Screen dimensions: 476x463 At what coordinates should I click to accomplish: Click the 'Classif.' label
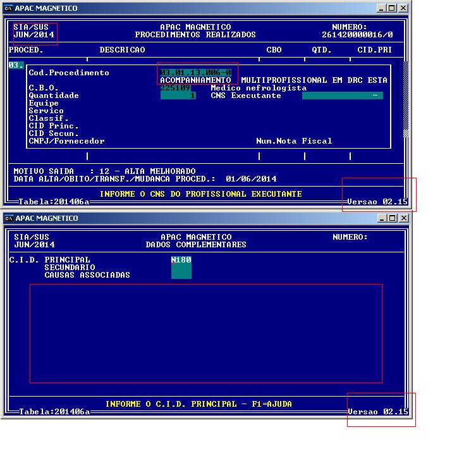click(49, 118)
